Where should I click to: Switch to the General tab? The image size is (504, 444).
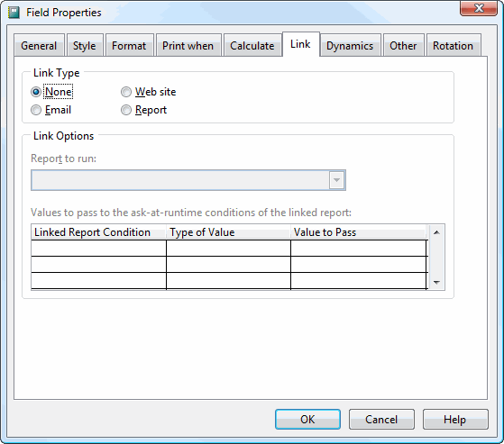click(39, 46)
